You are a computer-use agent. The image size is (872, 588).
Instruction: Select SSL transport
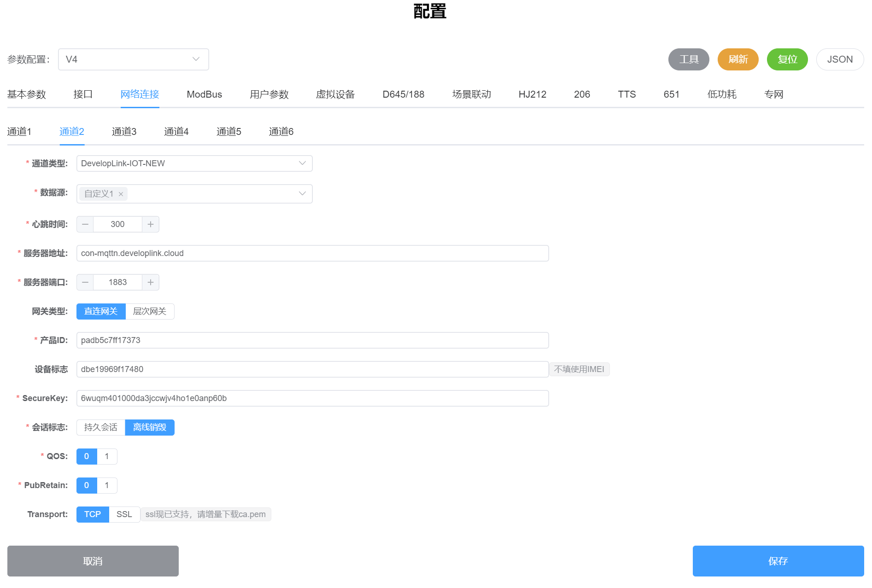point(124,514)
